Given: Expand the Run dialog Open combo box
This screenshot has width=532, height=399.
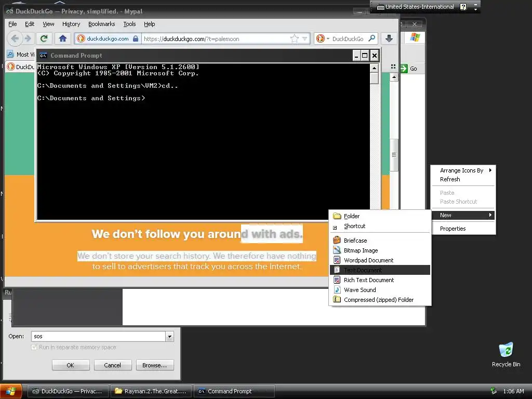Looking at the screenshot, I should [169, 337].
